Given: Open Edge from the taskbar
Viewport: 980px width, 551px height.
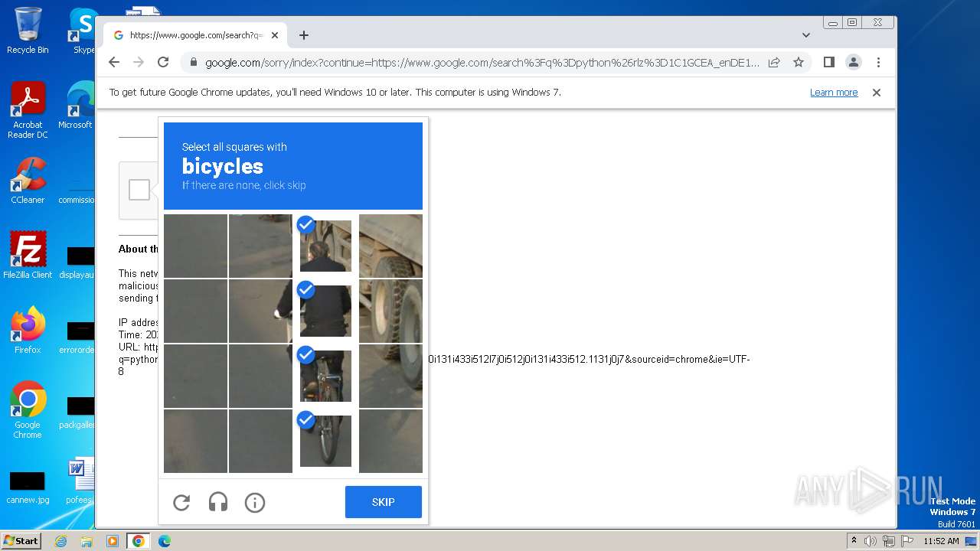Looking at the screenshot, I should coord(164,541).
